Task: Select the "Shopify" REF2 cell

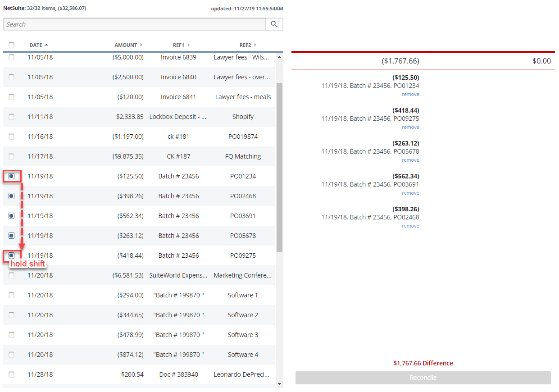Action: tap(243, 117)
